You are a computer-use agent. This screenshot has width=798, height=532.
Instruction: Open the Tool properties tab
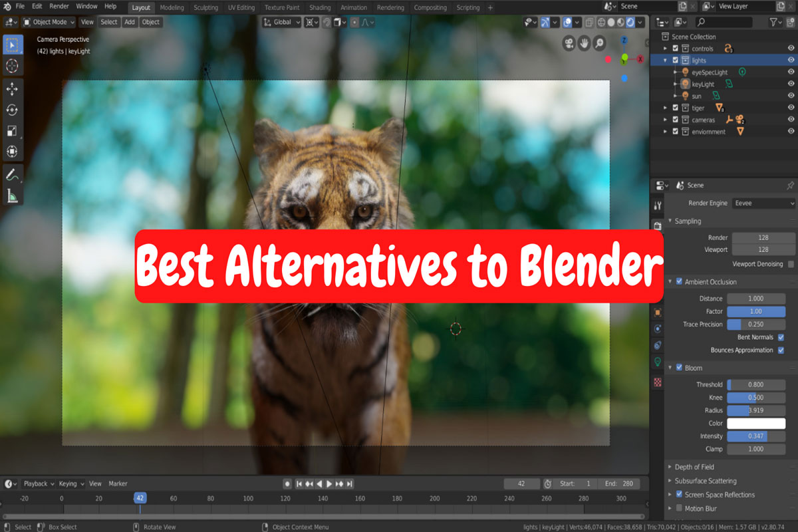pyautogui.click(x=658, y=205)
